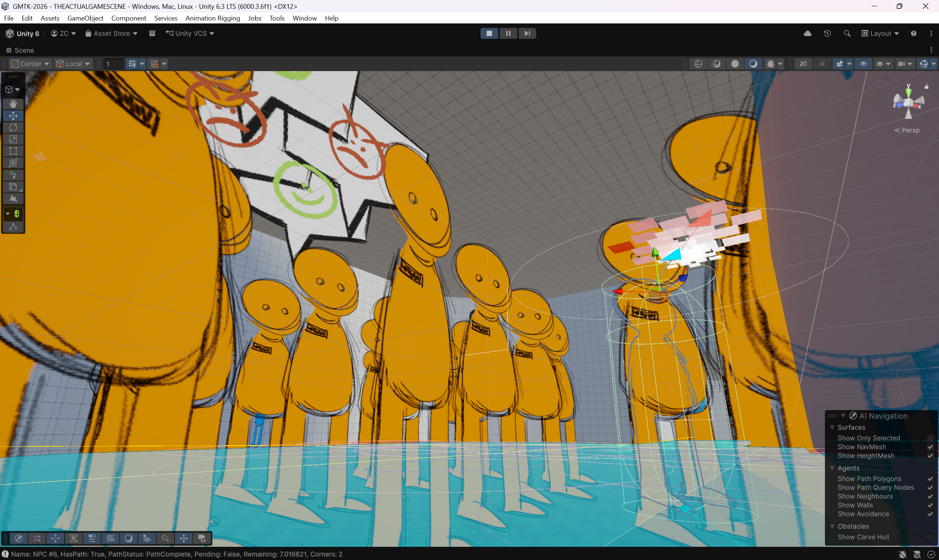Viewport: 939px width, 560px height.
Task: Select the Transform tool
Action: point(13,163)
